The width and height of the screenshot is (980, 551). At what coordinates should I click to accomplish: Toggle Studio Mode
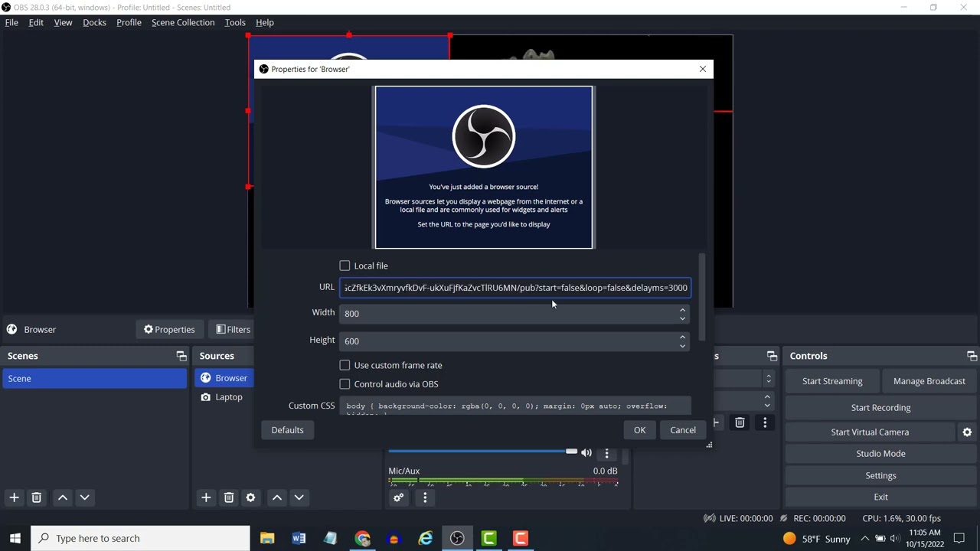pos(880,454)
